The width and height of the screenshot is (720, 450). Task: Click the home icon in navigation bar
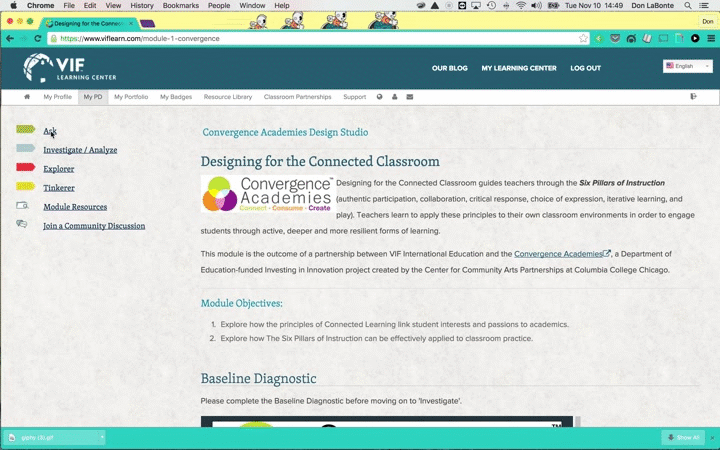[x=27, y=97]
